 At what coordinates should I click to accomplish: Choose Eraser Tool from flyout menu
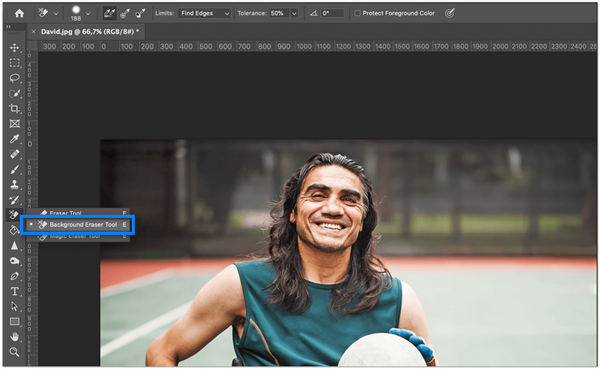point(77,213)
